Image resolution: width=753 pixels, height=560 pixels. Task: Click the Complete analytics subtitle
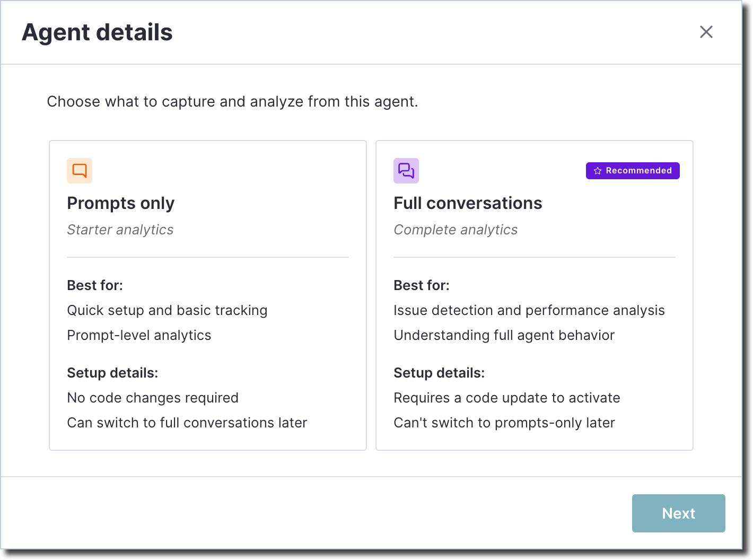[456, 230]
